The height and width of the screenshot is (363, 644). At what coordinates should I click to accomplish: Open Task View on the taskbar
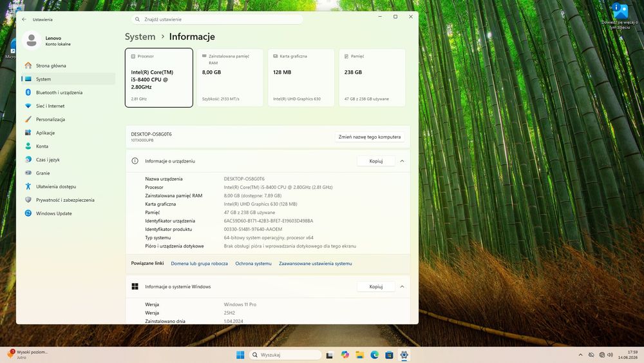tap(329, 355)
